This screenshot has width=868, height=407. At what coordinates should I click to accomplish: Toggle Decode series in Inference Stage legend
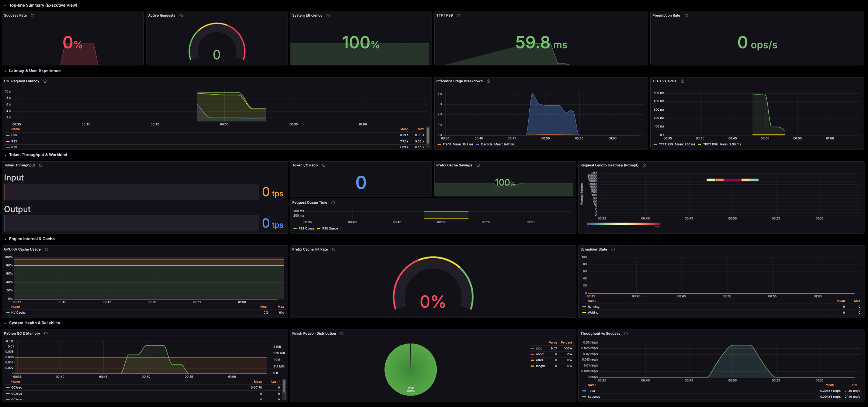click(487, 144)
